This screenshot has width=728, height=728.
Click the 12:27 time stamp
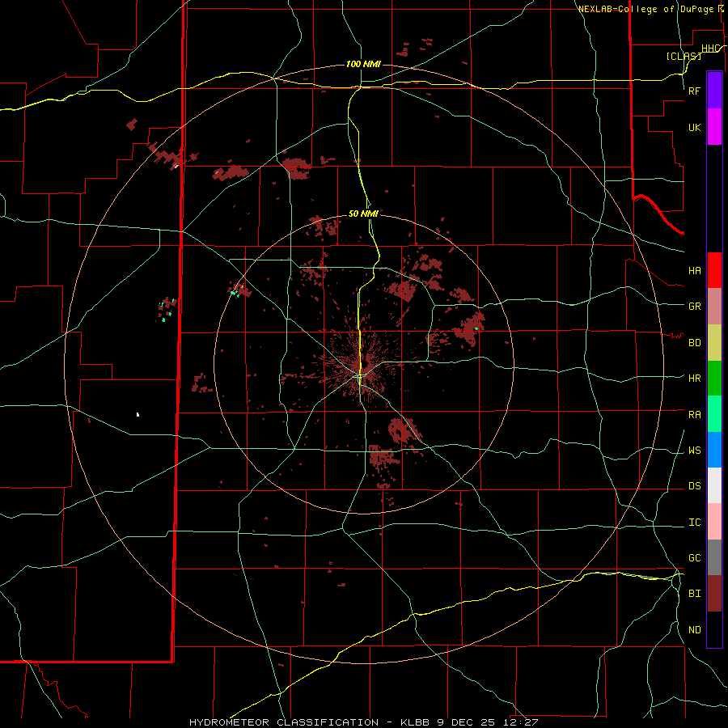[x=519, y=722]
